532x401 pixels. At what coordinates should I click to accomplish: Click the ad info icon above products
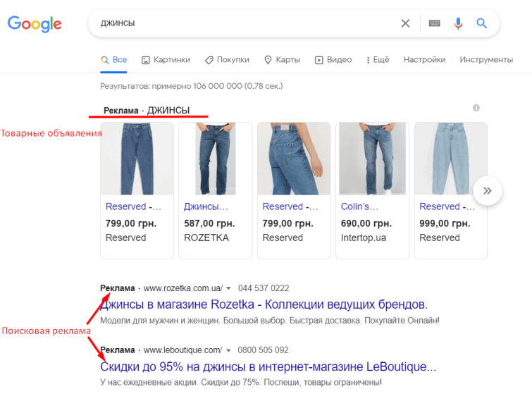(x=476, y=108)
